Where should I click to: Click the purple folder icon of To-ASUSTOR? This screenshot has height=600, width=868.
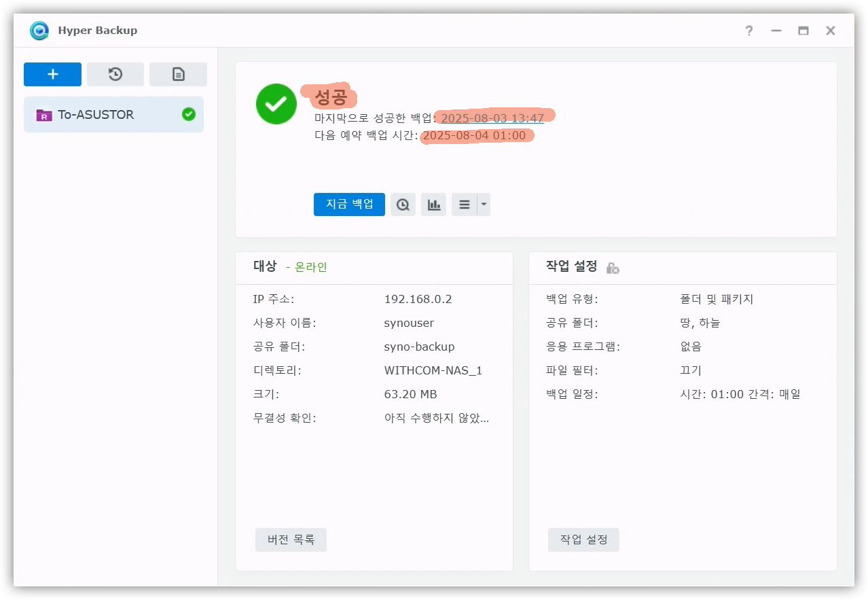(44, 115)
